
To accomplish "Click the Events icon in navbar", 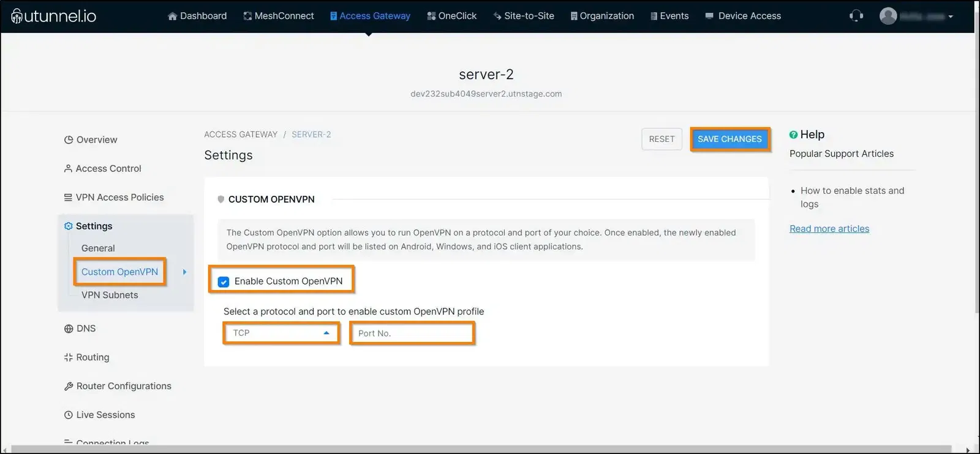I will click(x=654, y=16).
